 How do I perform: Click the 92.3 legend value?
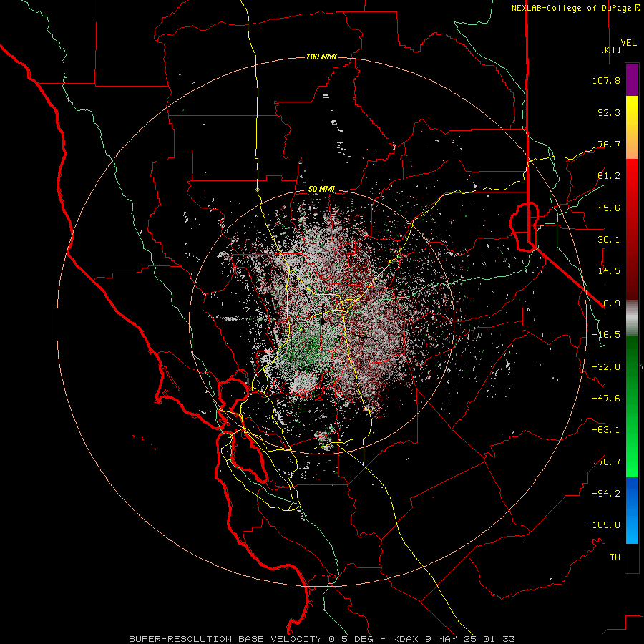[x=609, y=112]
